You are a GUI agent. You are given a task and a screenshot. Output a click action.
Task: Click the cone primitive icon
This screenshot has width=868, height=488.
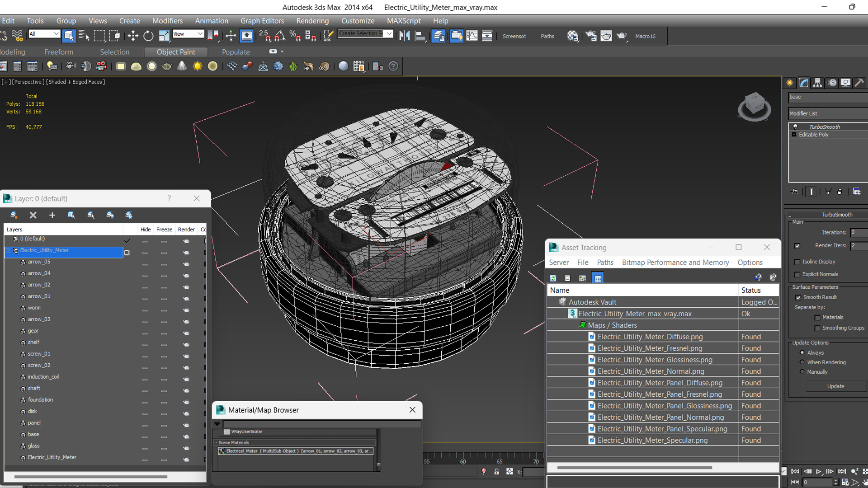pos(182,66)
